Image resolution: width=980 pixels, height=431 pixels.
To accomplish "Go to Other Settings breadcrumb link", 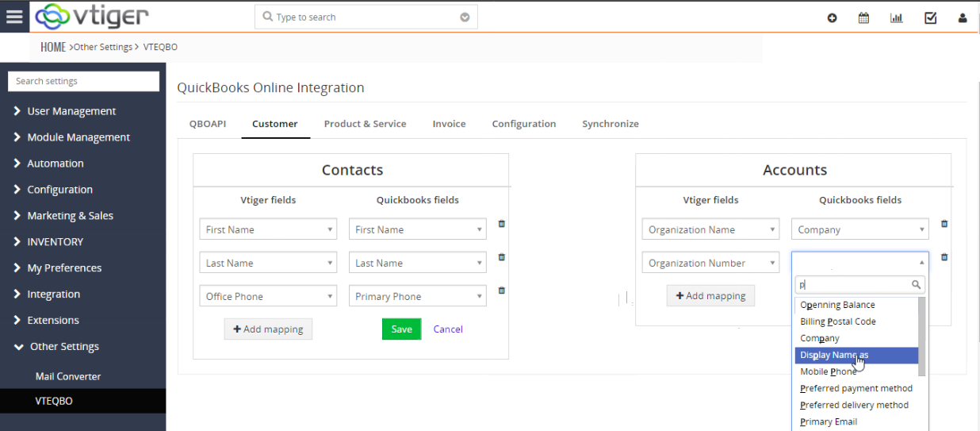I will pos(103,47).
